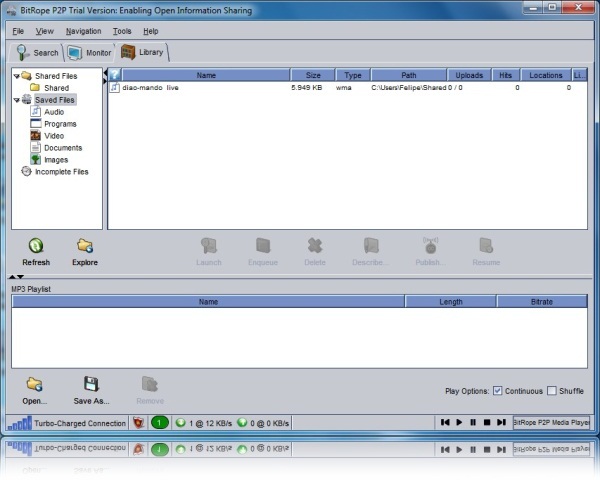The image size is (600, 480).
Task: Click the Delete icon
Action: tap(315, 246)
